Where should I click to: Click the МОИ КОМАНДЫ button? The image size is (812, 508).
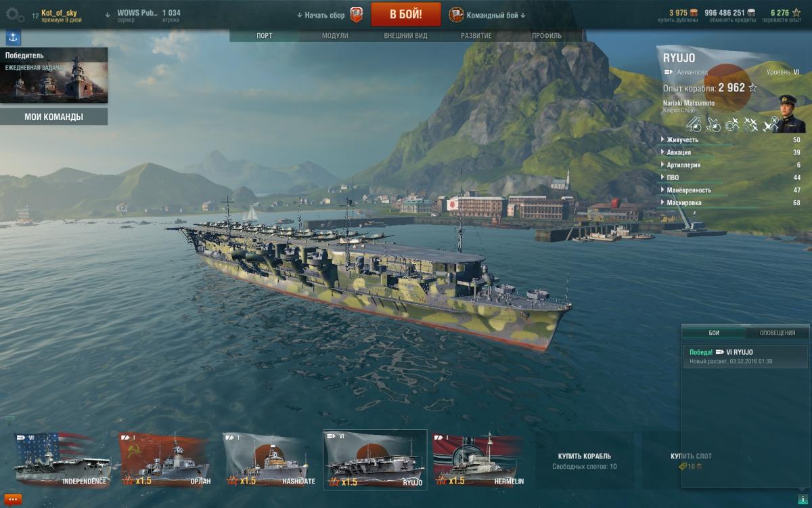coord(53,117)
